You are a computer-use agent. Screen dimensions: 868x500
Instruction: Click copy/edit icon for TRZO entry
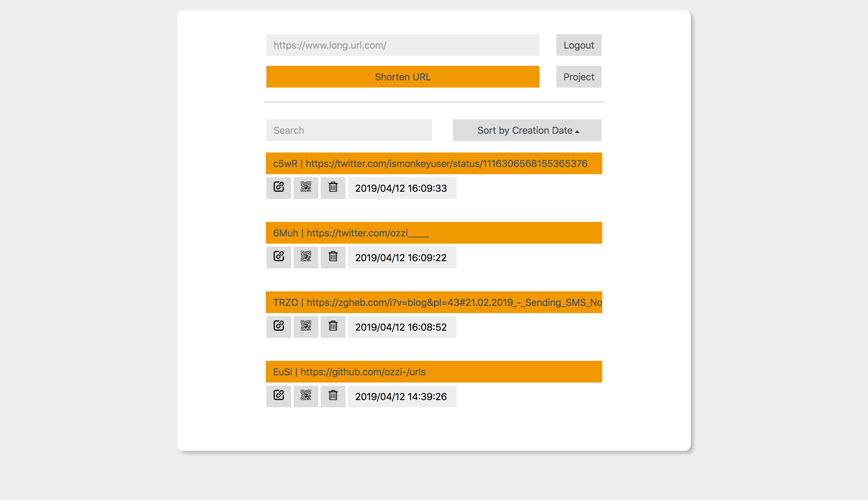coord(278,327)
